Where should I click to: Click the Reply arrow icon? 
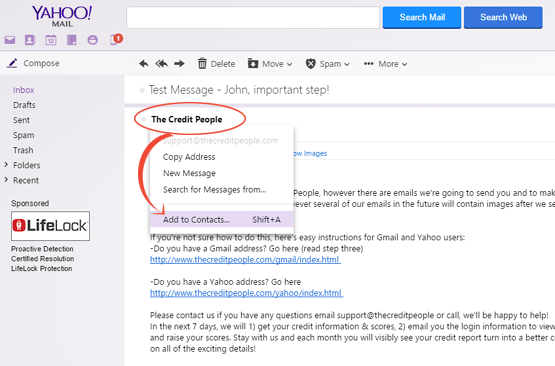144,64
